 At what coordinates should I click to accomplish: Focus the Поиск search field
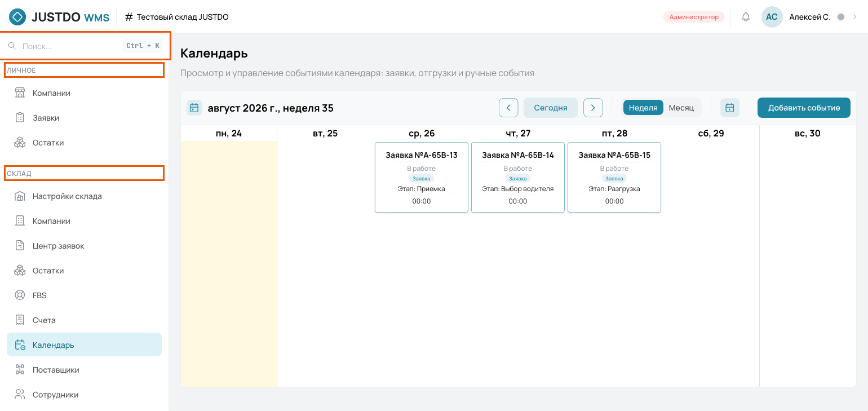85,46
